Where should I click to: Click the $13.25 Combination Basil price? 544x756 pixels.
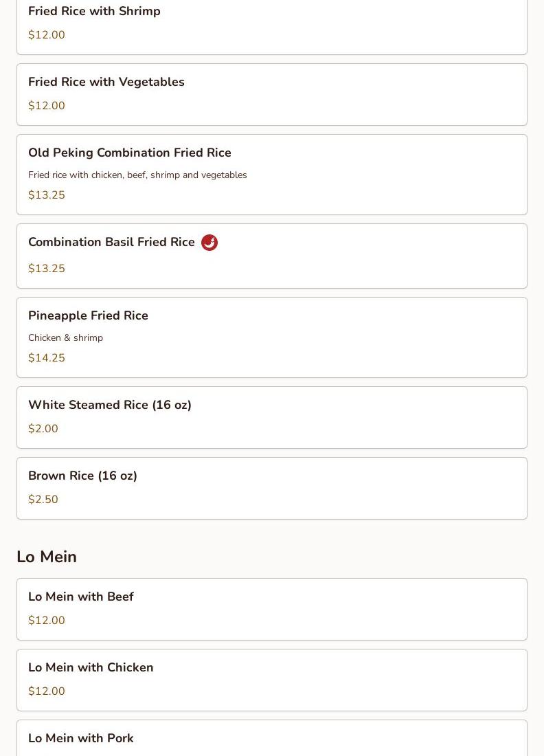click(x=47, y=269)
